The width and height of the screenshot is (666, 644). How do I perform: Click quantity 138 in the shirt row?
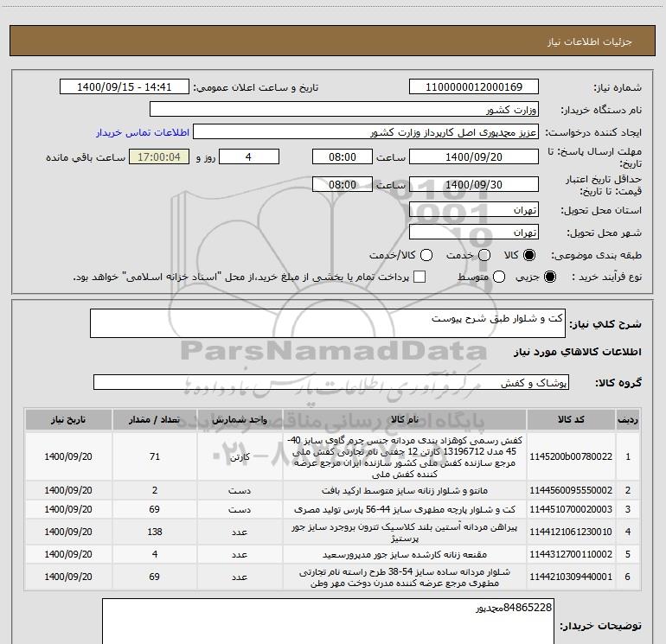click(x=155, y=532)
